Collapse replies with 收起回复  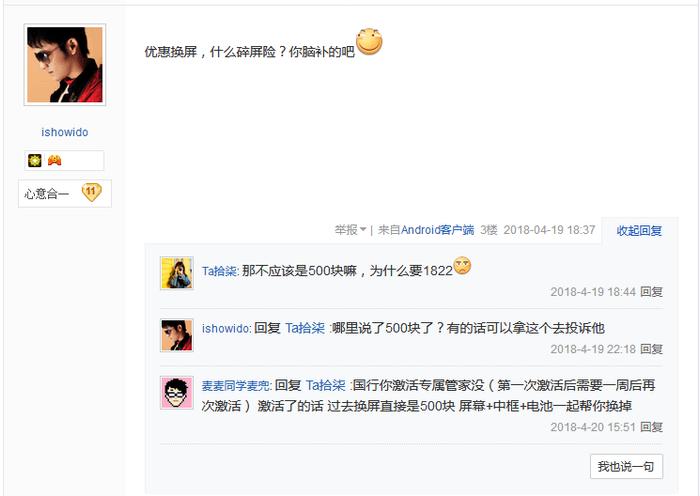[639, 230]
